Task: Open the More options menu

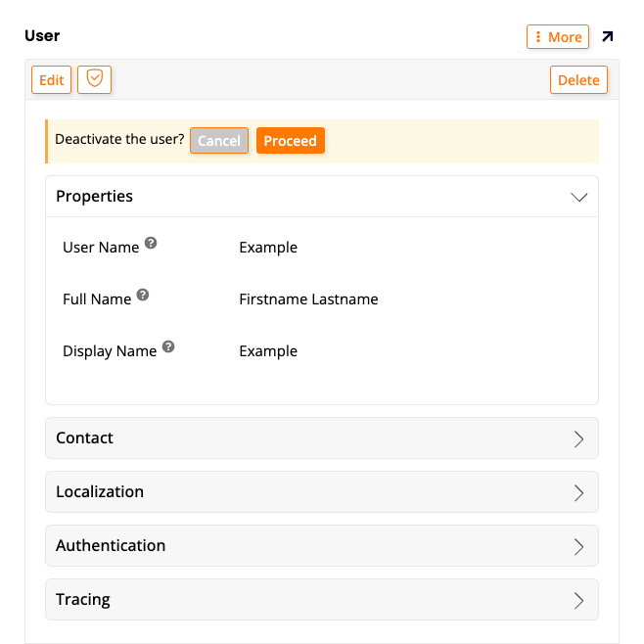Action: [x=558, y=37]
